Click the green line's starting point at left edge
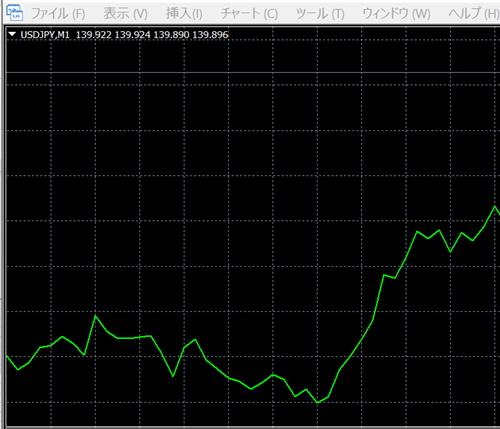The height and width of the screenshot is (429, 500). (7, 356)
